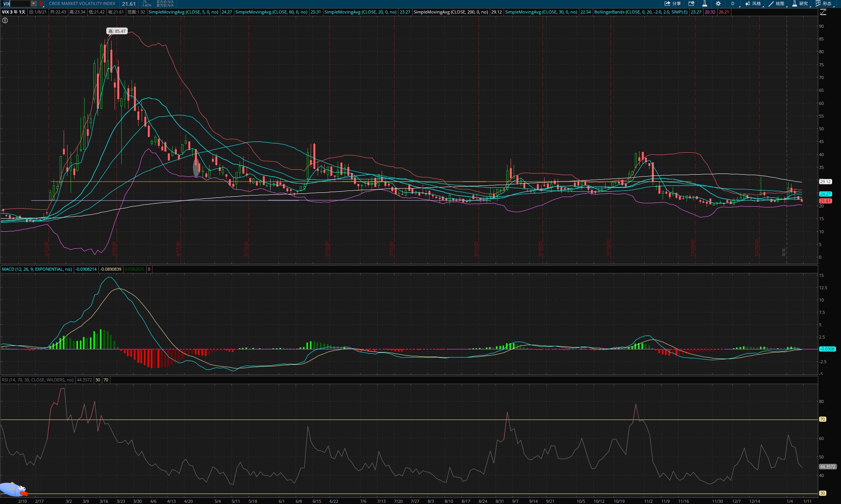This screenshot has height=504, width=841.
Task: Click the high 85.47 price marker
Action: click(117, 31)
